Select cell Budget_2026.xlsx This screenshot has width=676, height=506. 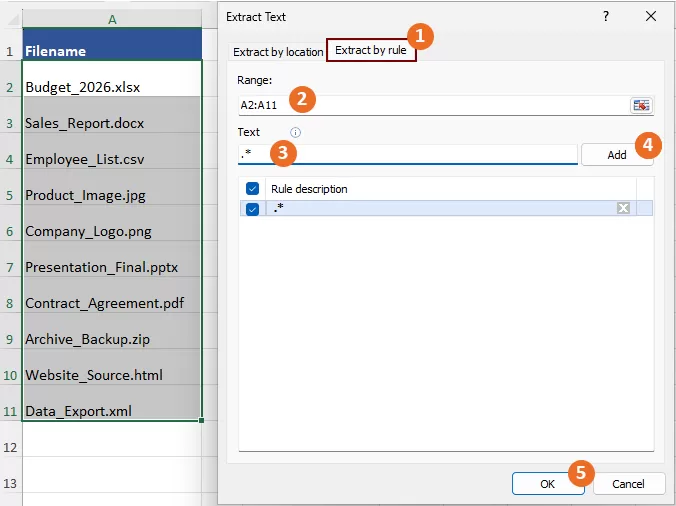(x=112, y=78)
